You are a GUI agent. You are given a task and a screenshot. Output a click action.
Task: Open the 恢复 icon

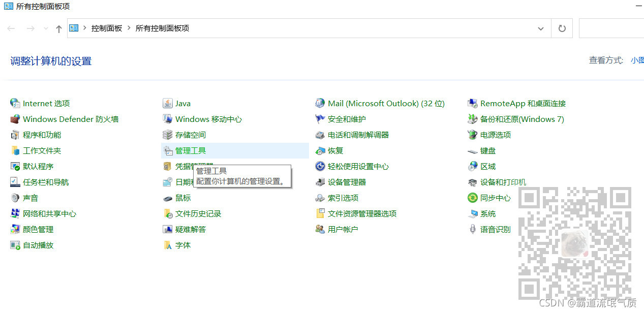click(x=320, y=150)
